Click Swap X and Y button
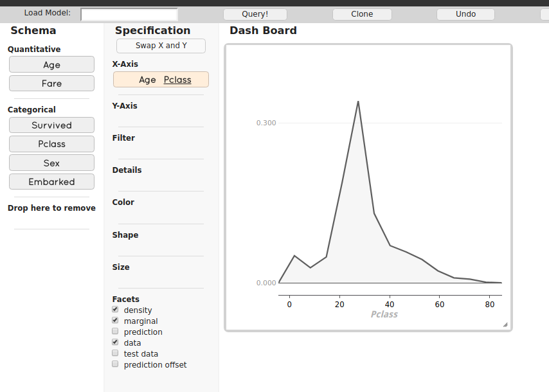This screenshot has height=392, width=549. pyautogui.click(x=161, y=46)
